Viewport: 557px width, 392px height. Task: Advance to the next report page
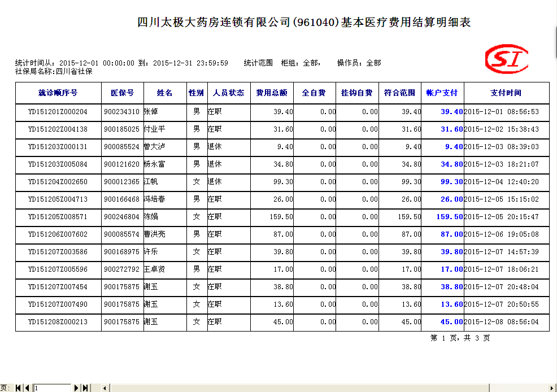click(76, 387)
